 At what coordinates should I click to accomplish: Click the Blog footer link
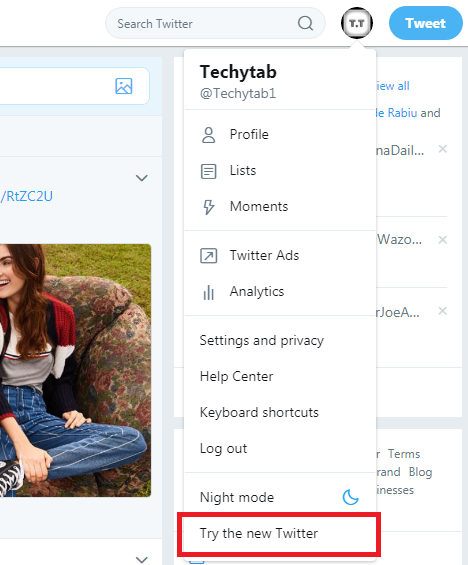pyautogui.click(x=420, y=472)
